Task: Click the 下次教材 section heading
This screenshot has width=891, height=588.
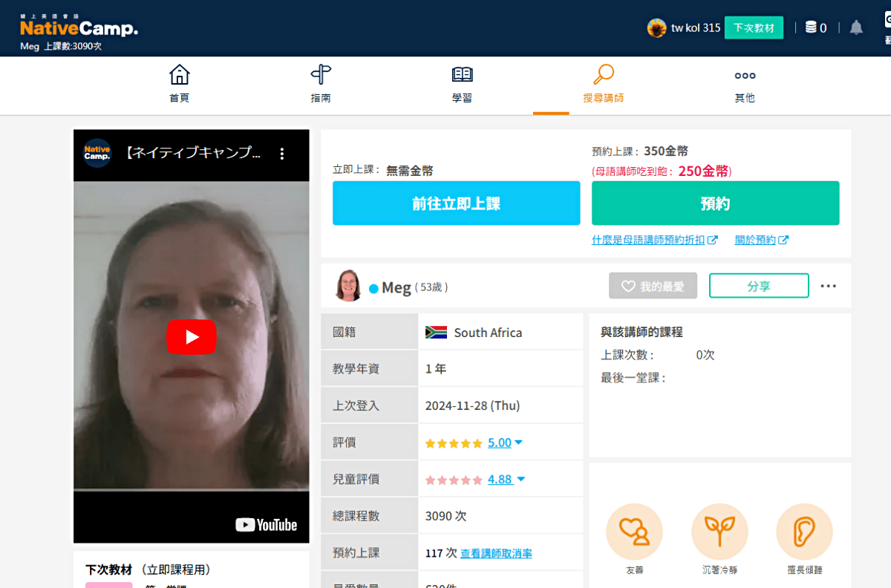Action: click(x=108, y=570)
